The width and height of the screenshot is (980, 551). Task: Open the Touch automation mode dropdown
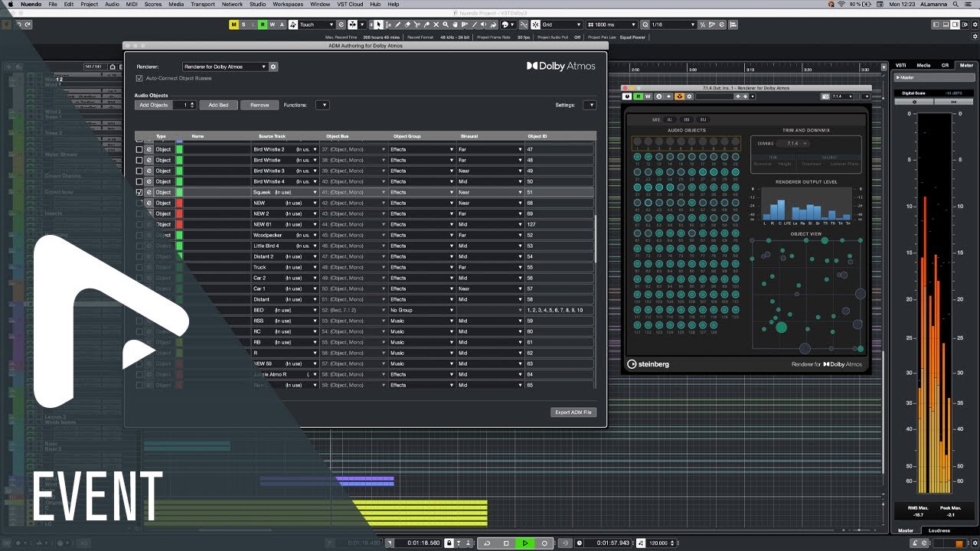pos(318,24)
